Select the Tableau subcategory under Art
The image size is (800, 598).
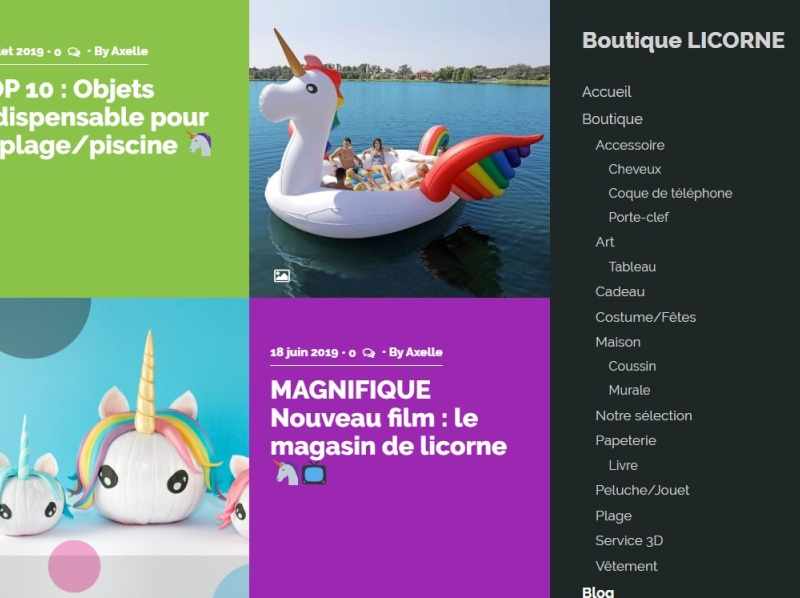point(632,267)
